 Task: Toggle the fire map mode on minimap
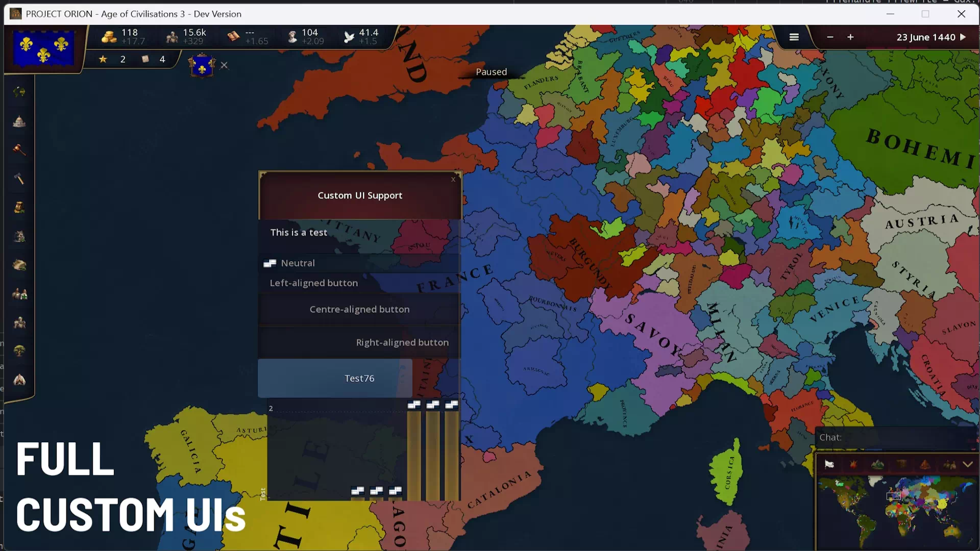pos(853,464)
